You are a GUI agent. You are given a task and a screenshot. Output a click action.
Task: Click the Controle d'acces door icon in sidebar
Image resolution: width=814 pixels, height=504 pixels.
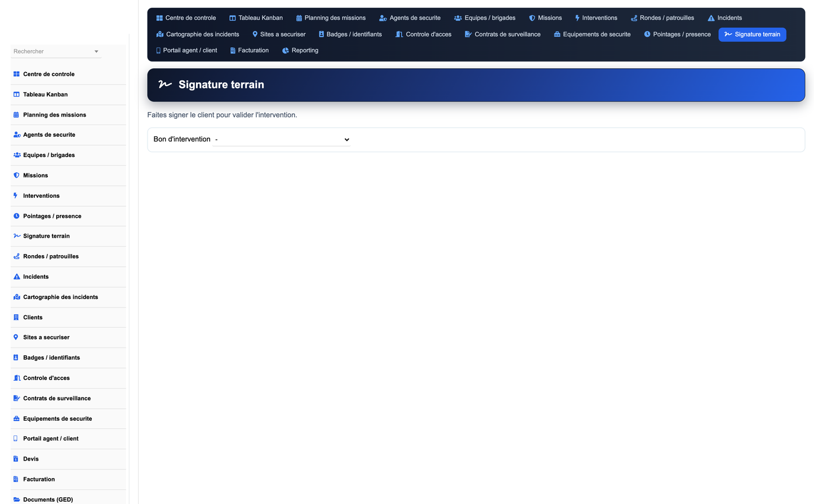(17, 378)
